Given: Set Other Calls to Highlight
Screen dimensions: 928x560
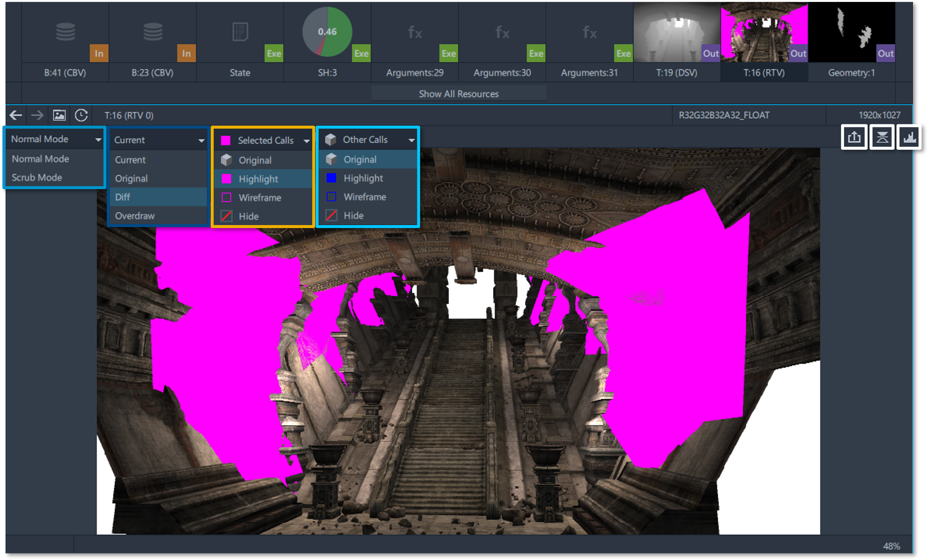Looking at the screenshot, I should tap(368, 178).
